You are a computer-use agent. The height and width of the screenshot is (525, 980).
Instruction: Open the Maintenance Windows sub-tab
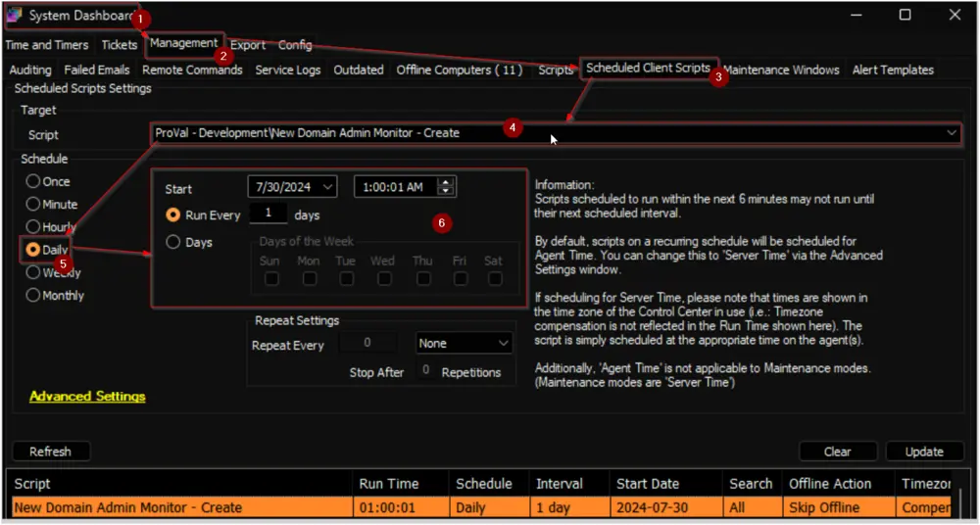click(x=781, y=70)
